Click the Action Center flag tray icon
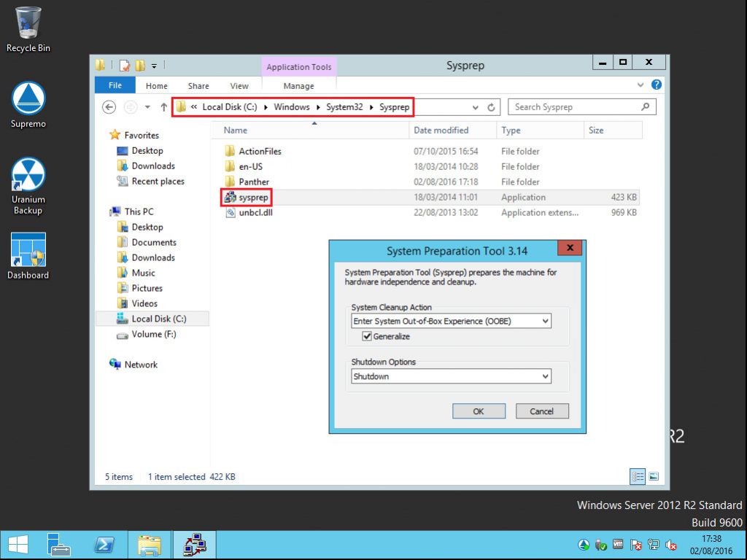Screen dimensions: 747x560 tap(636, 545)
